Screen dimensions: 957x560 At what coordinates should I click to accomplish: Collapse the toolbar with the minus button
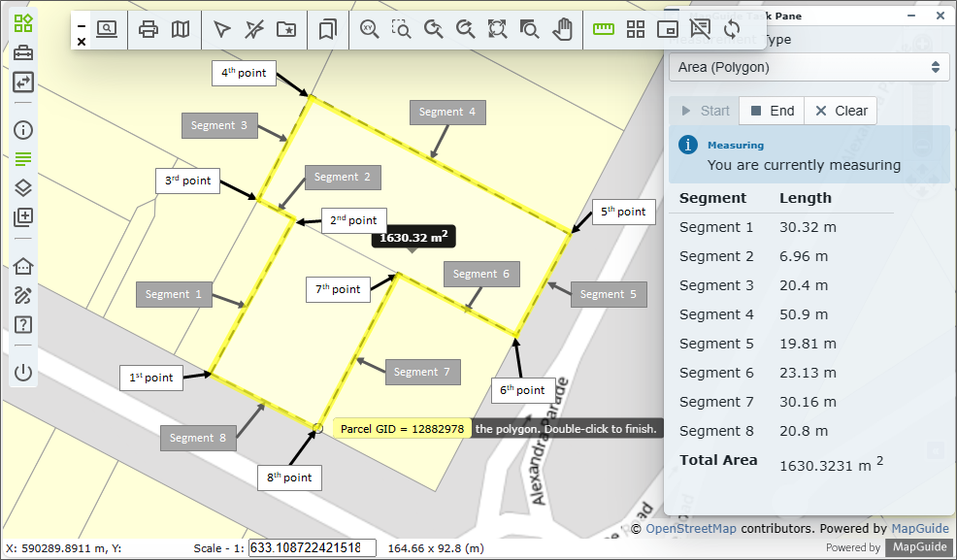click(82, 25)
